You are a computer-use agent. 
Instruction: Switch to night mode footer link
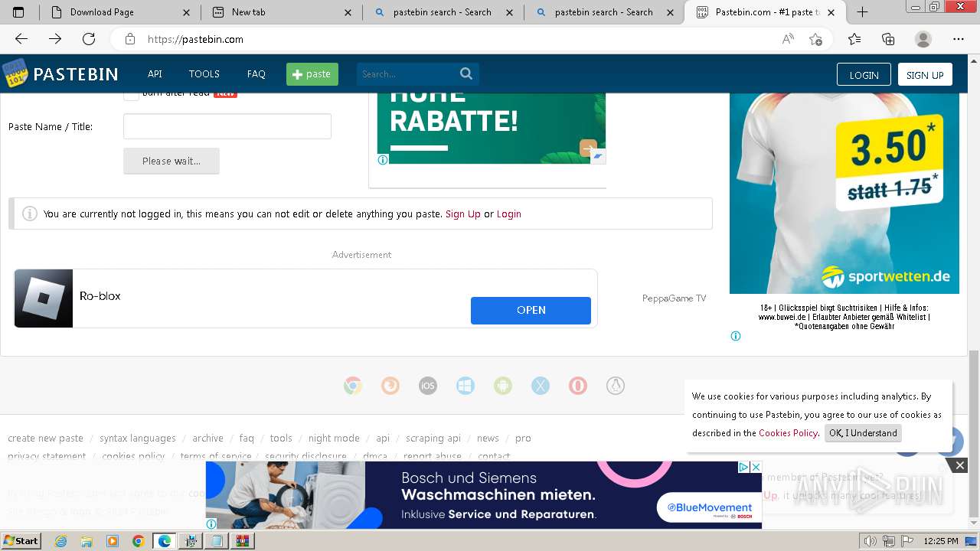click(x=334, y=439)
